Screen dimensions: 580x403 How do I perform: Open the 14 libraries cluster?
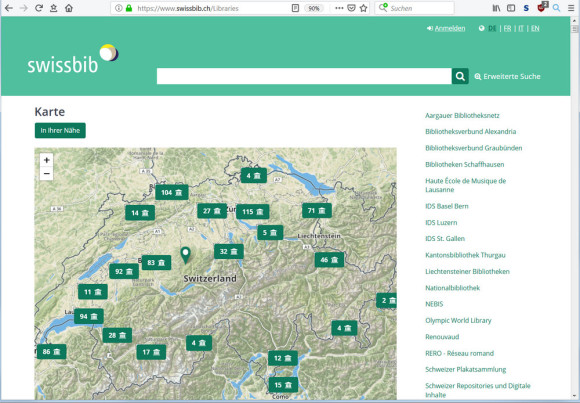(x=140, y=213)
